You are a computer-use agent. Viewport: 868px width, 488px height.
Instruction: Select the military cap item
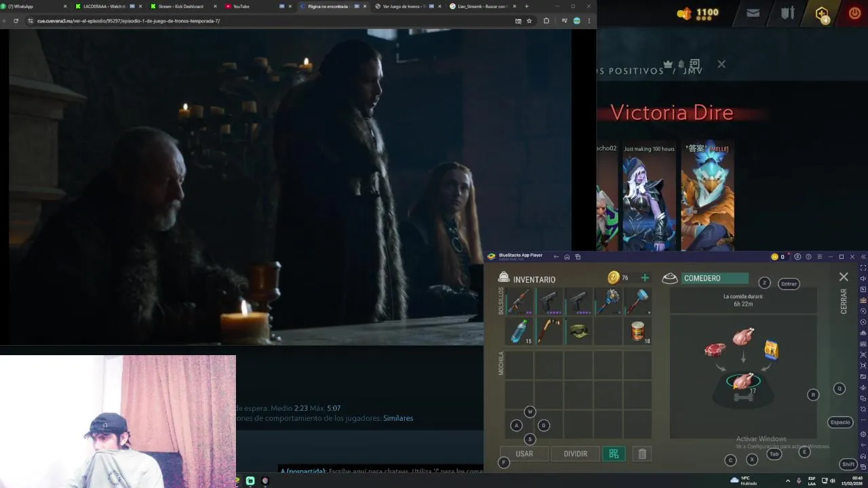coord(578,331)
